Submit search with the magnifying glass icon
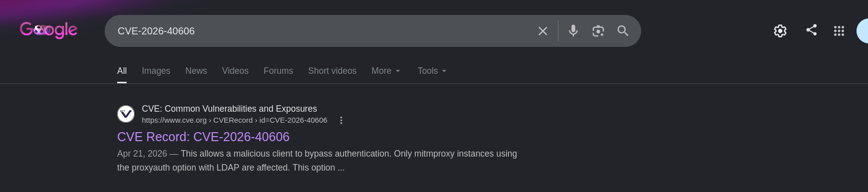Image resolution: width=868 pixels, height=192 pixels. click(623, 31)
